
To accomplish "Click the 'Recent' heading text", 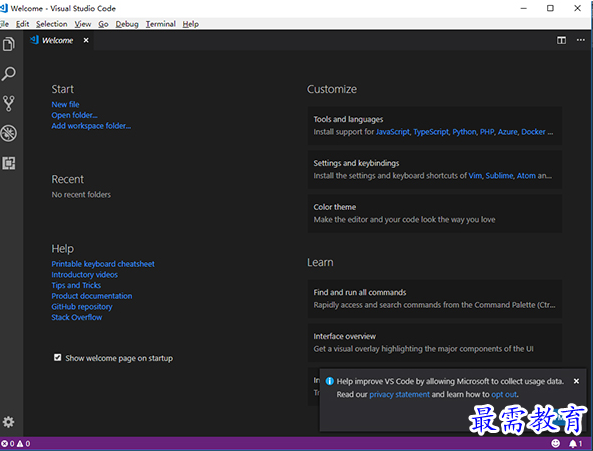I will point(68,179).
